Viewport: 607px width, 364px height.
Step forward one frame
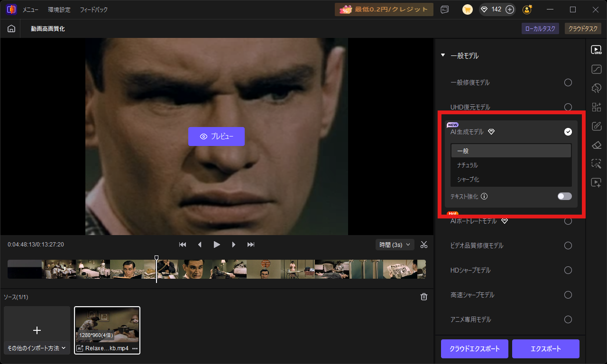click(x=234, y=245)
